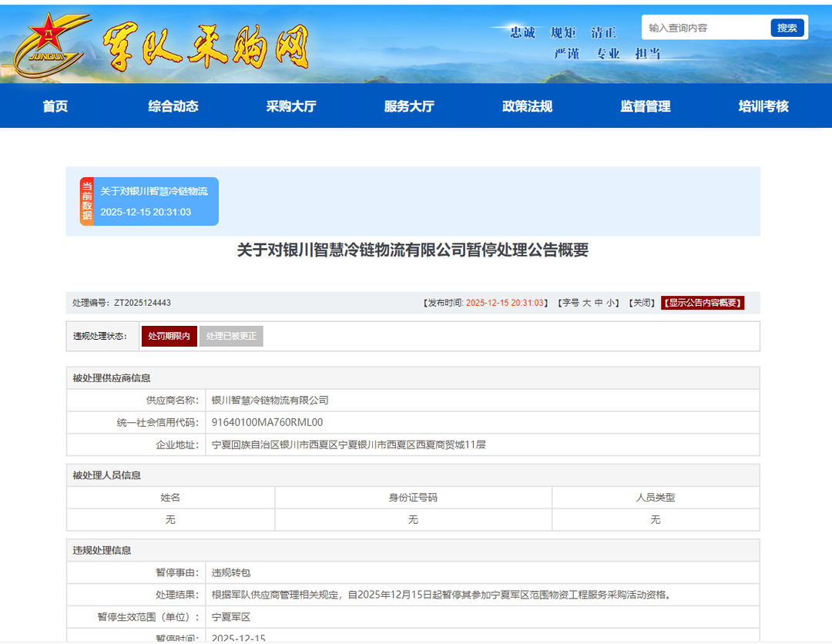Select 服务大厅 in the navigation bar
Image resolution: width=832 pixels, height=644 pixels.
pos(409,106)
